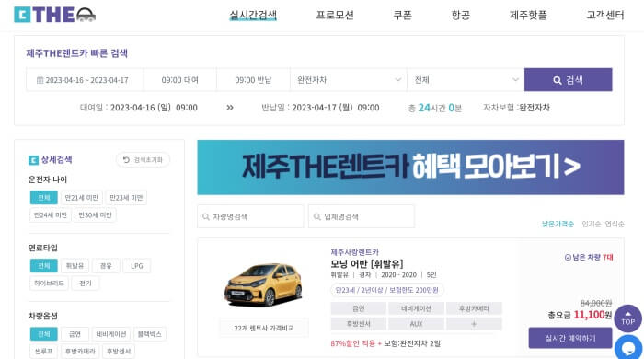Viewport: 644px width, 359px height.
Task: Select the 만21세 미만 age filter
Action: (81, 198)
